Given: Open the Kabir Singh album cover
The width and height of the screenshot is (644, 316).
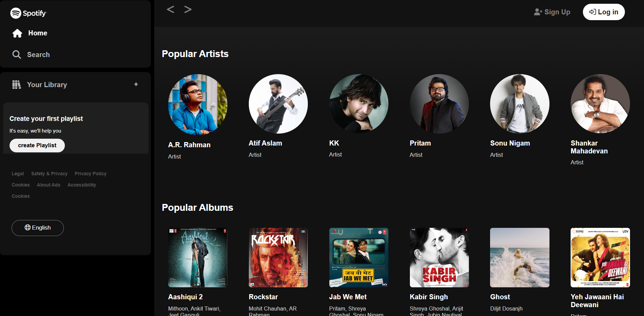Looking at the screenshot, I should click(x=439, y=257).
